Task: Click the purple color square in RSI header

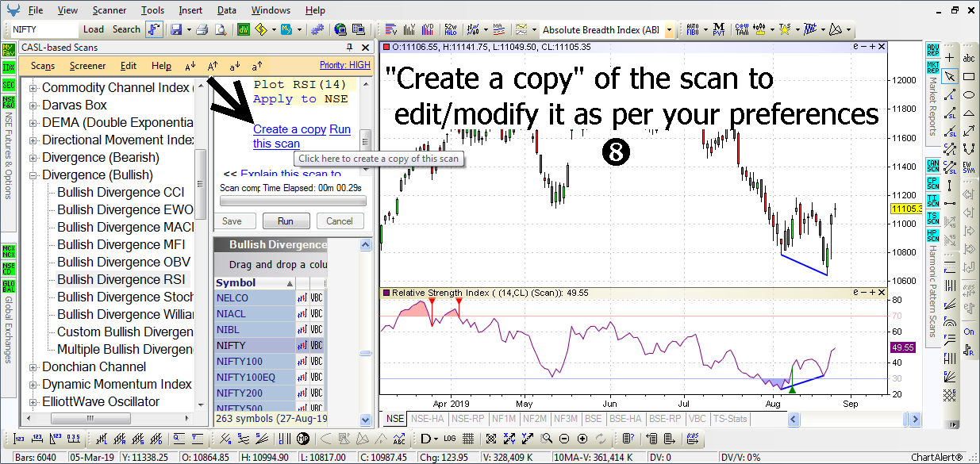Action: click(x=386, y=293)
